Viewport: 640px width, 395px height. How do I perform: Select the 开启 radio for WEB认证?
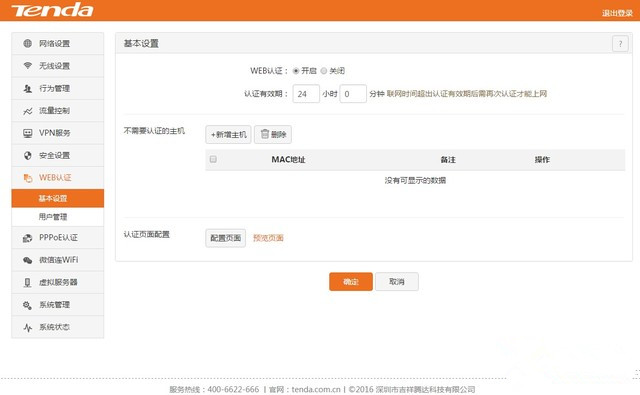[296, 71]
